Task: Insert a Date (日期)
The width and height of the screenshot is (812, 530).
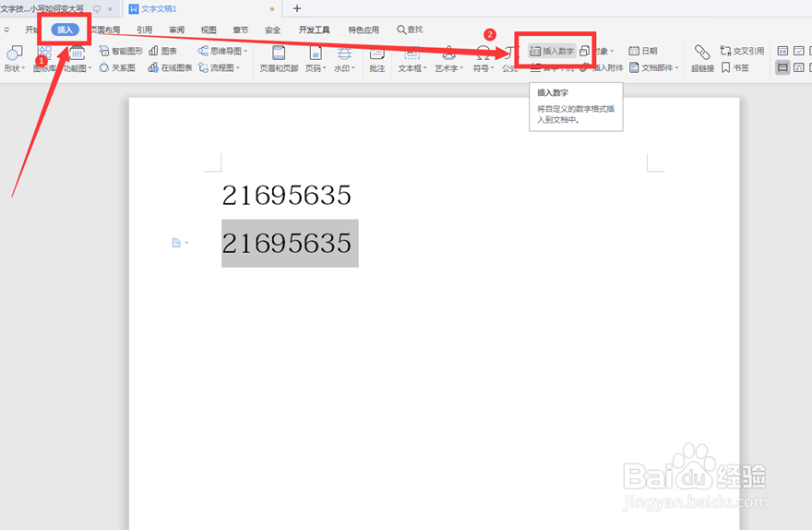Action: 642,51
